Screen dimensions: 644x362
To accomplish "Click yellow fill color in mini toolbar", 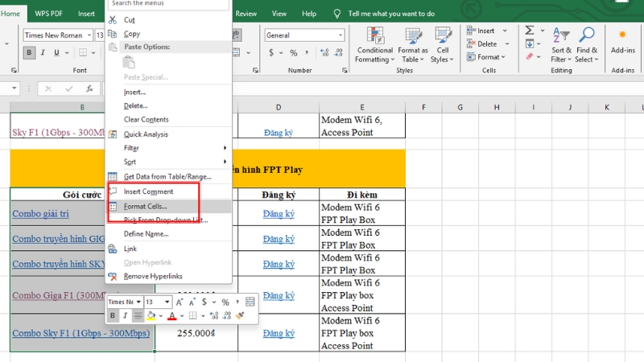I will pos(151,315).
